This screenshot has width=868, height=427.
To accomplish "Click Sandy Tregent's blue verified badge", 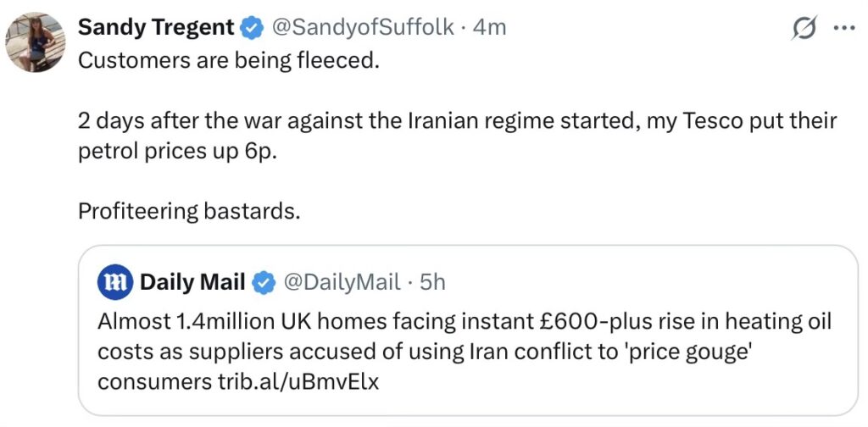I will tap(250, 28).
